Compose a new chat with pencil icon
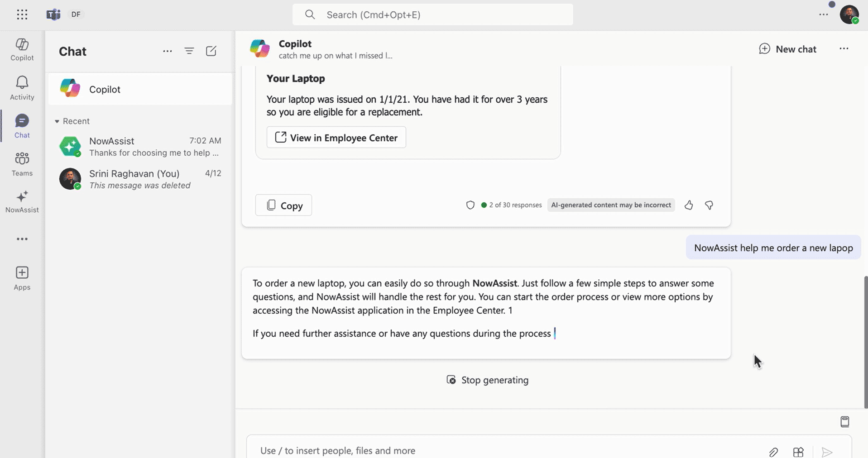 pos(211,51)
